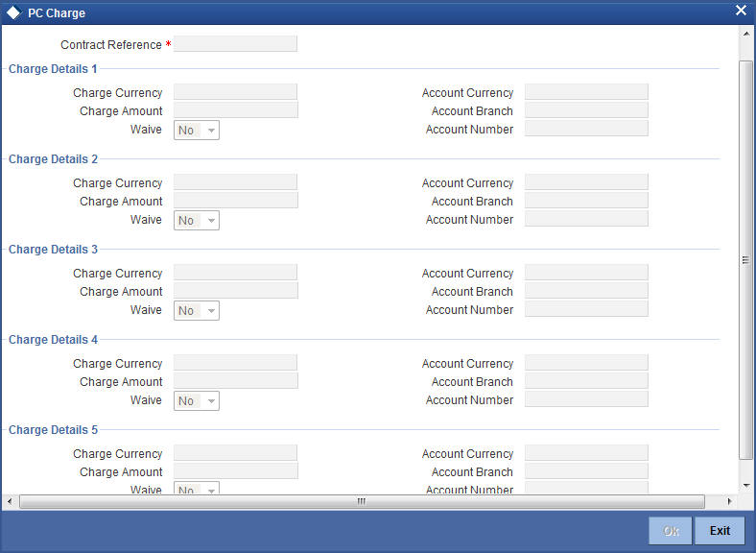Screen dimensions: 756x553
Task: Select Account Number field in Charge Details 2
Action: tap(586, 219)
